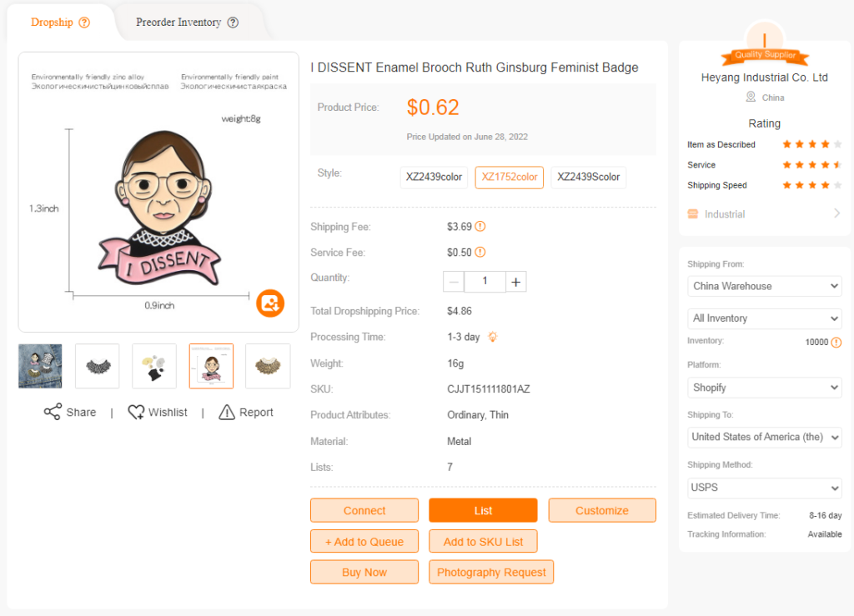Image resolution: width=854 pixels, height=616 pixels.
Task: Expand the Industrial supplier chevron arrow
Action: tap(837, 213)
